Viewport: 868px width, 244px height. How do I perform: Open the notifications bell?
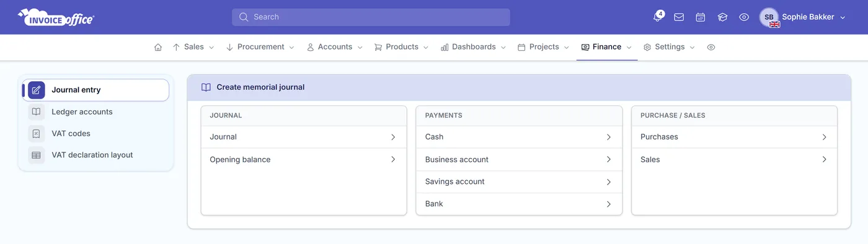pyautogui.click(x=657, y=17)
